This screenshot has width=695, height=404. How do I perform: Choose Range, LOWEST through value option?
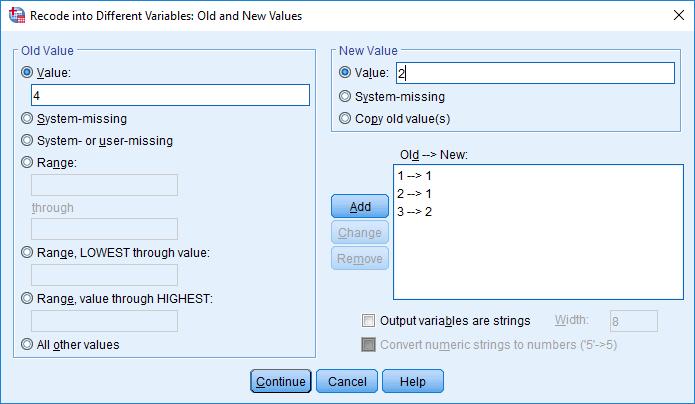tap(27, 252)
